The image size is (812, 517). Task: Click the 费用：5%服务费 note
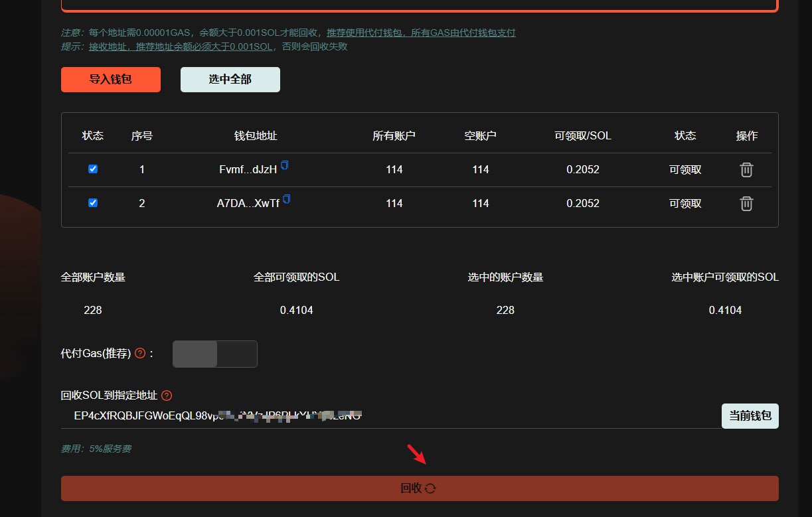[96, 449]
